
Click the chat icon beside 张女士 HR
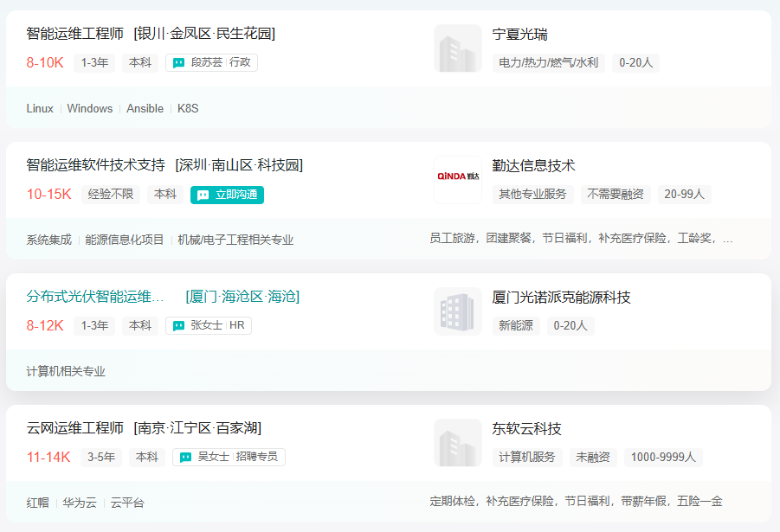(x=178, y=325)
